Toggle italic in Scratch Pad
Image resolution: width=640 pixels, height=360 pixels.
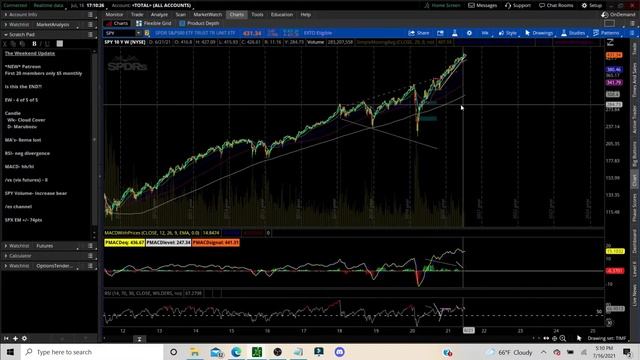tap(40, 44)
